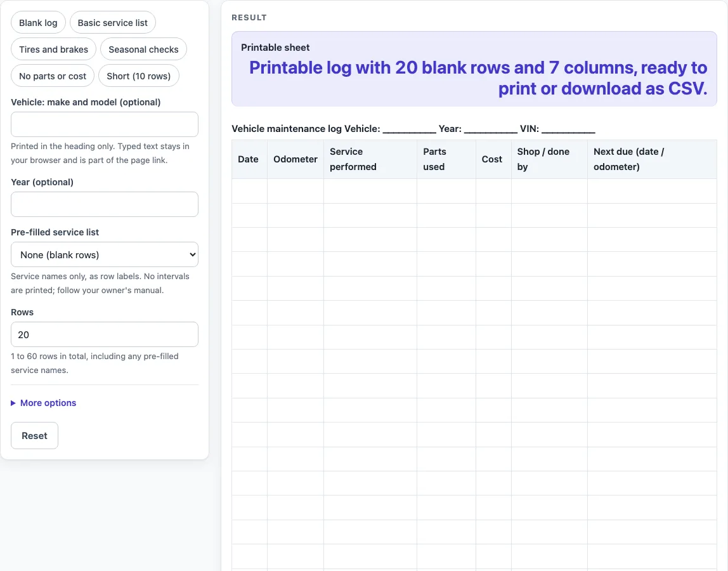Apply the Tires and brakes preset
728x571 pixels.
[53, 49]
